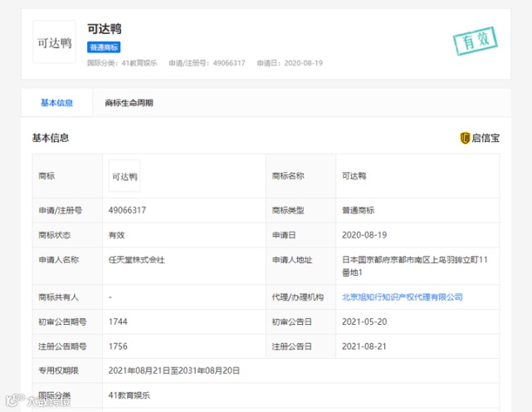This screenshot has width=532, height=412.
Task: Switch to 商标生命周期 tab
Action: (129, 102)
